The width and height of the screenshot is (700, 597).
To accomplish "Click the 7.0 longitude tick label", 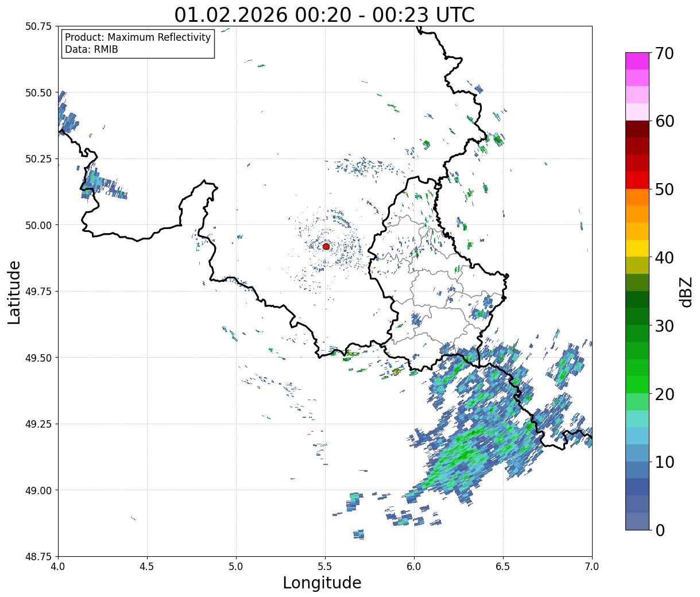I will (592, 567).
